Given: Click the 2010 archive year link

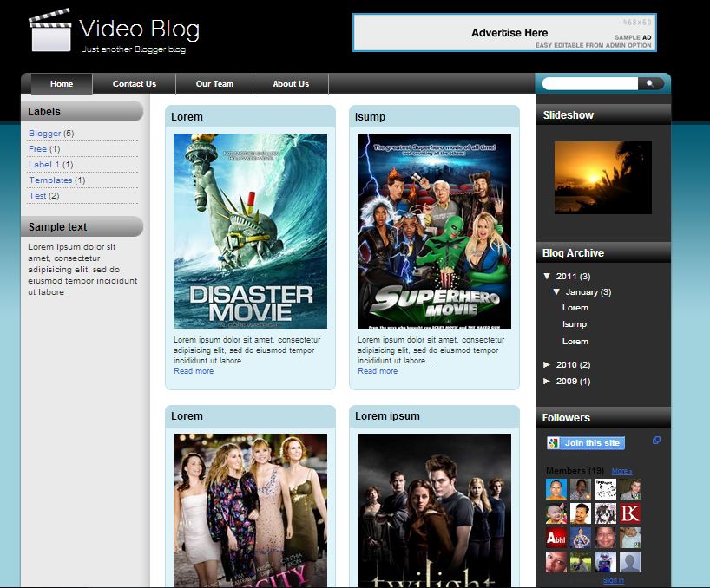Looking at the screenshot, I should (567, 364).
